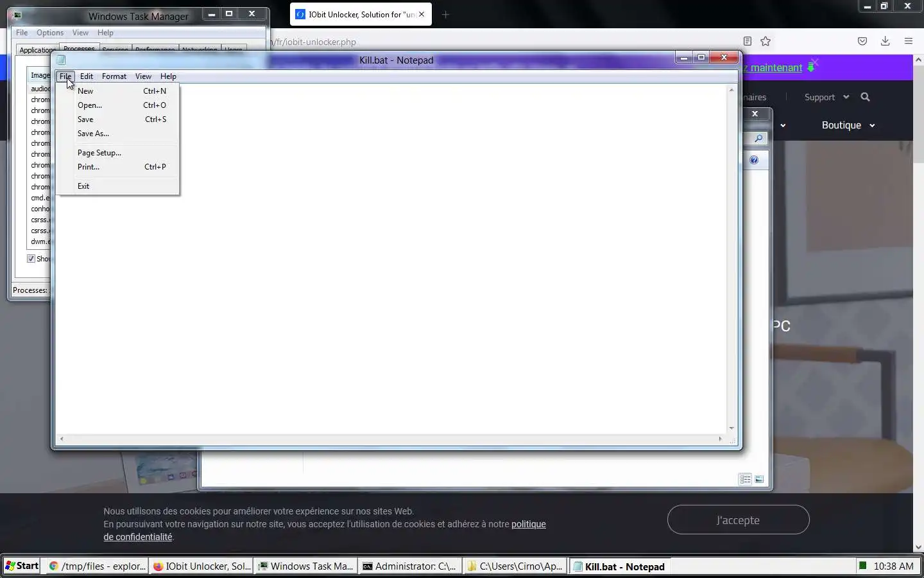Open Notepad Format menu
Screen dimensions: 924x578
pos(114,76)
